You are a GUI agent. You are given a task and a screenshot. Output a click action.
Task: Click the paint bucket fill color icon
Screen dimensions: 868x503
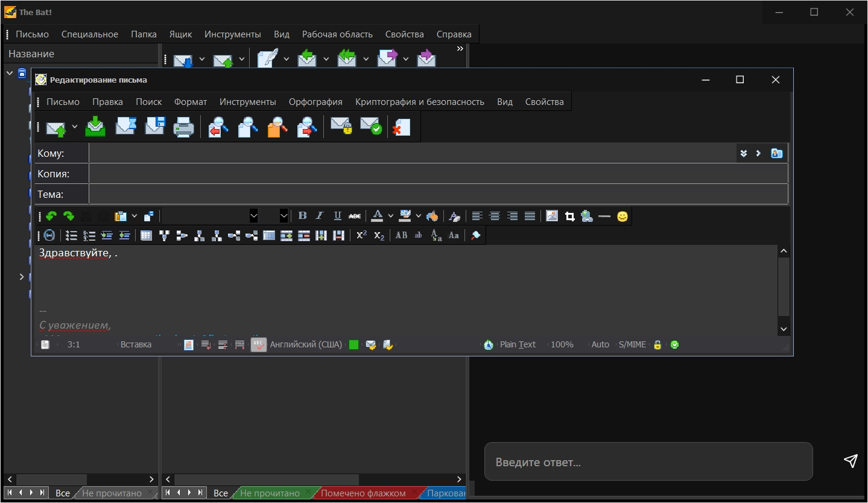(x=432, y=216)
